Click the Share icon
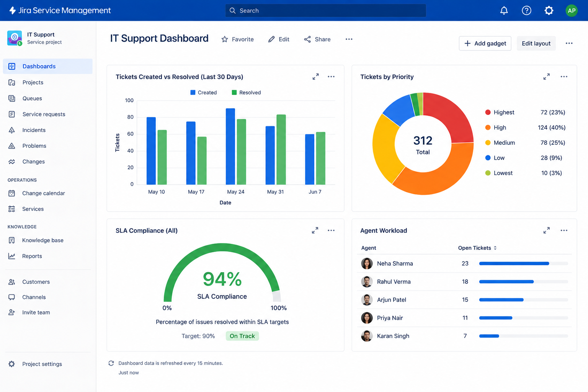The height and width of the screenshot is (392, 588). tap(307, 39)
